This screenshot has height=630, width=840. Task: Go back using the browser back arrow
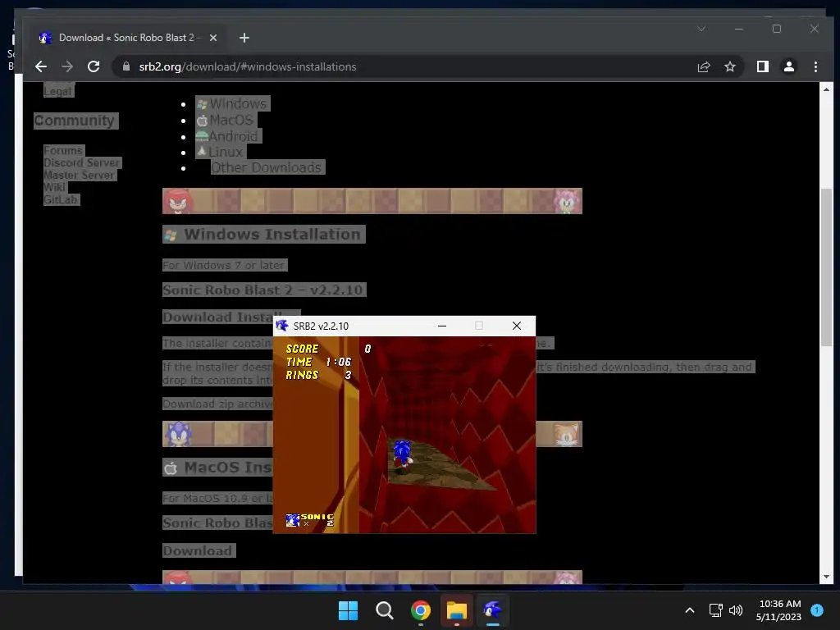[x=41, y=66]
